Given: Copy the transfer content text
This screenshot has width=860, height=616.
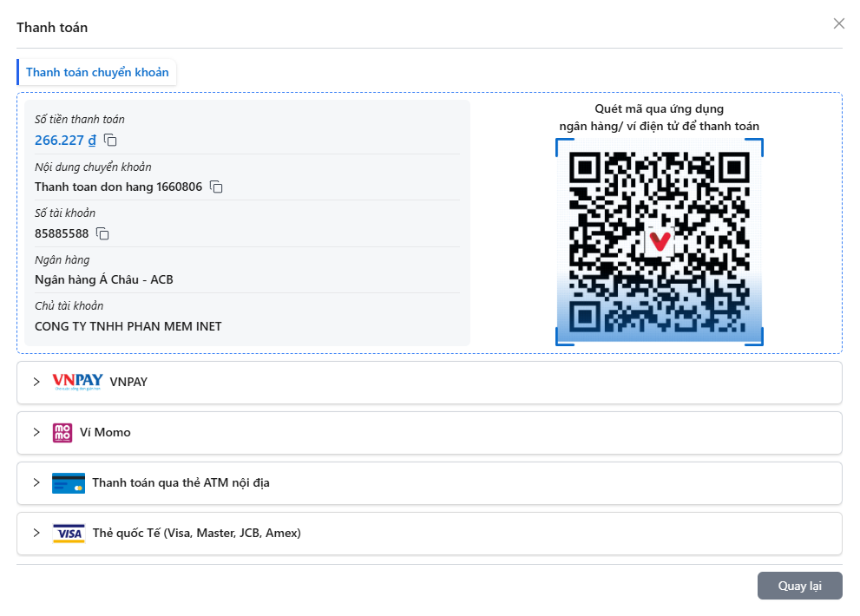Looking at the screenshot, I should click(x=216, y=187).
